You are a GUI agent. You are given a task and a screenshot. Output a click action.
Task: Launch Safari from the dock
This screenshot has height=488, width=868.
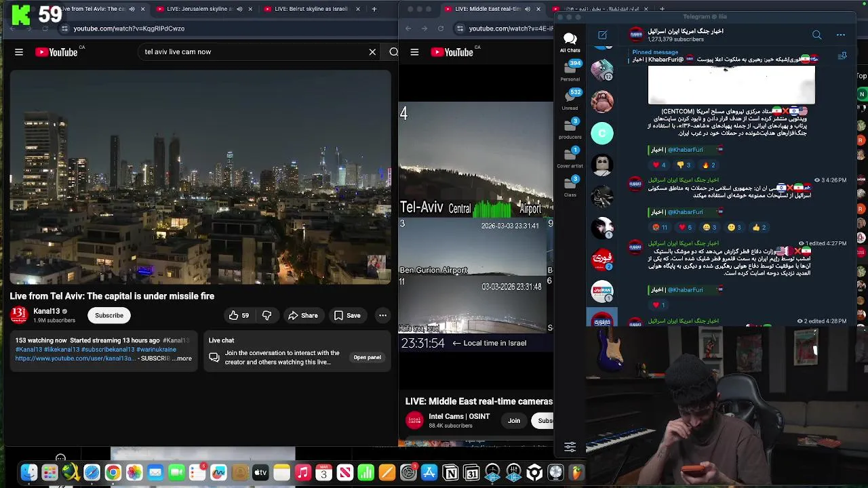pos(92,472)
